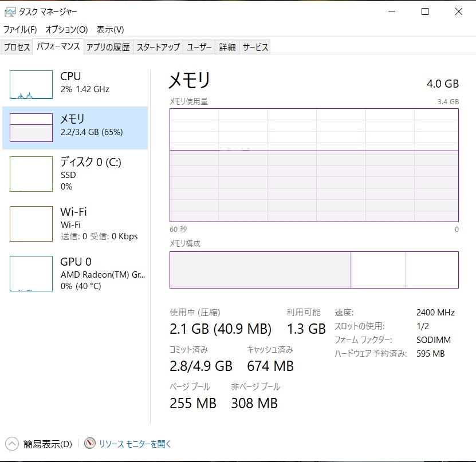The height and width of the screenshot is (462, 476).
Task: Open the Wi-Fi performance graph thumbnail
Action: tap(31, 224)
